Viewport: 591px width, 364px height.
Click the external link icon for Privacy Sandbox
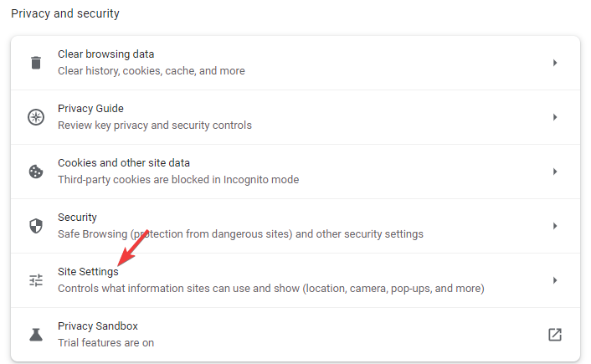coord(555,335)
